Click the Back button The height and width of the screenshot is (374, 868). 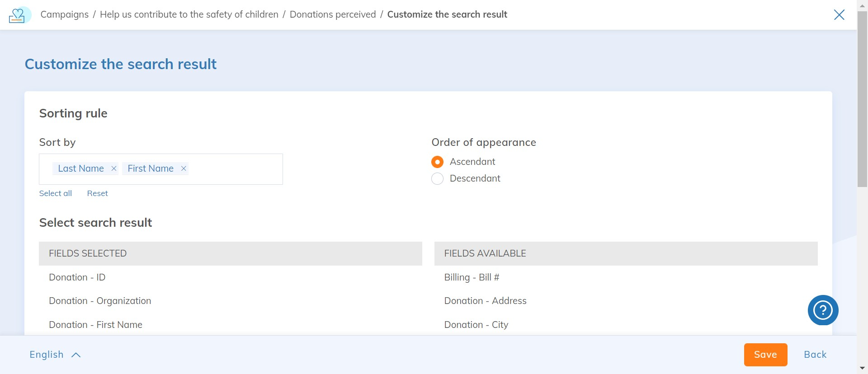click(x=815, y=355)
